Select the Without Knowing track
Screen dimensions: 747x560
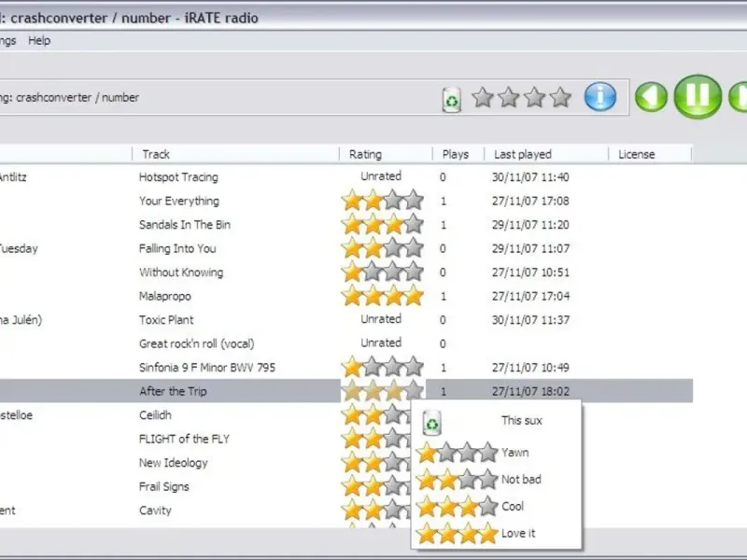[181, 273]
